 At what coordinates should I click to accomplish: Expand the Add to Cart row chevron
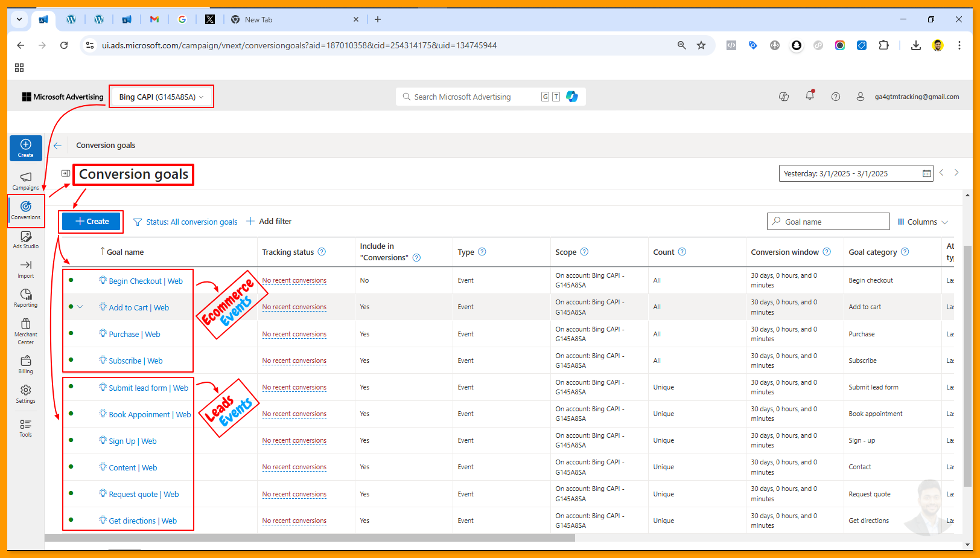point(80,307)
